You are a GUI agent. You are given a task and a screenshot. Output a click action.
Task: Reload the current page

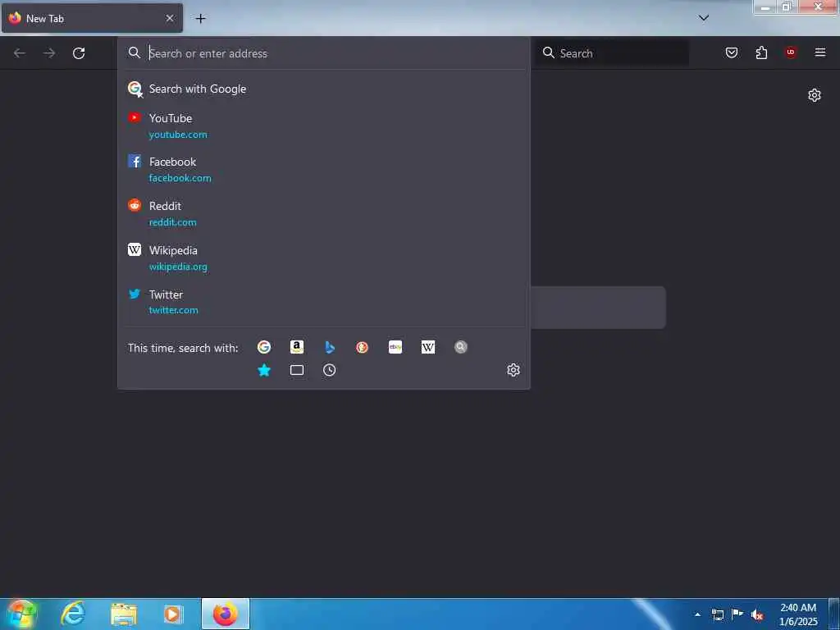click(79, 53)
